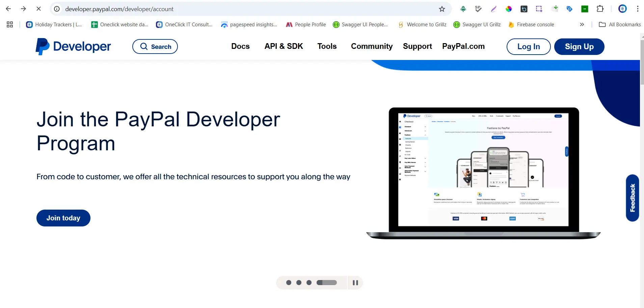Click the extension icon with a green plus
The width and height of the screenshot is (644, 308).
[555, 9]
